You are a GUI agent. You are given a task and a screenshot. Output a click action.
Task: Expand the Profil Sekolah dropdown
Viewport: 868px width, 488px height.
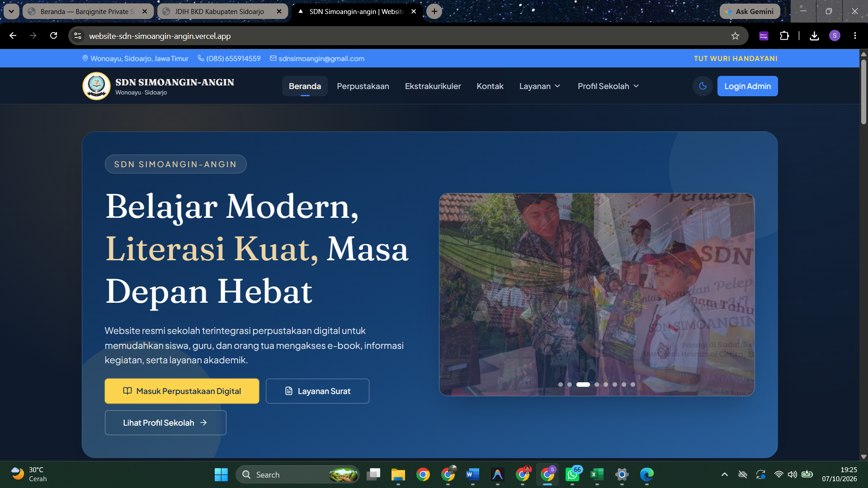click(x=608, y=86)
